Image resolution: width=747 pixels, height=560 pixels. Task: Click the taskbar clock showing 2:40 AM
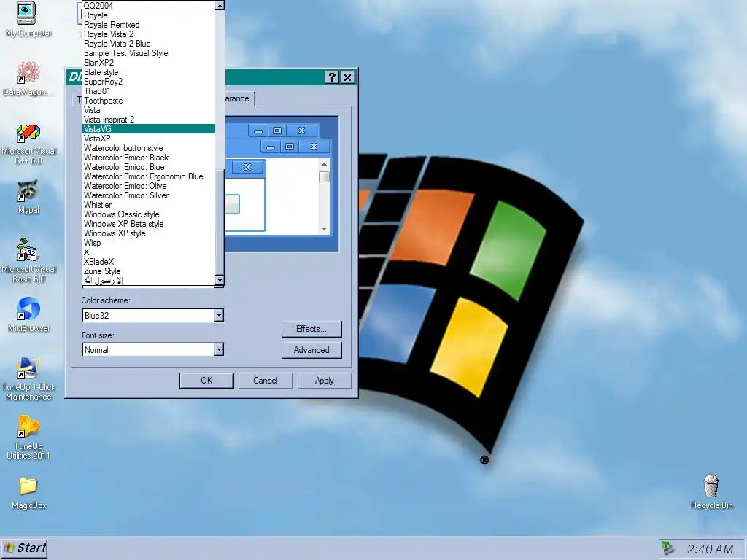click(x=710, y=549)
